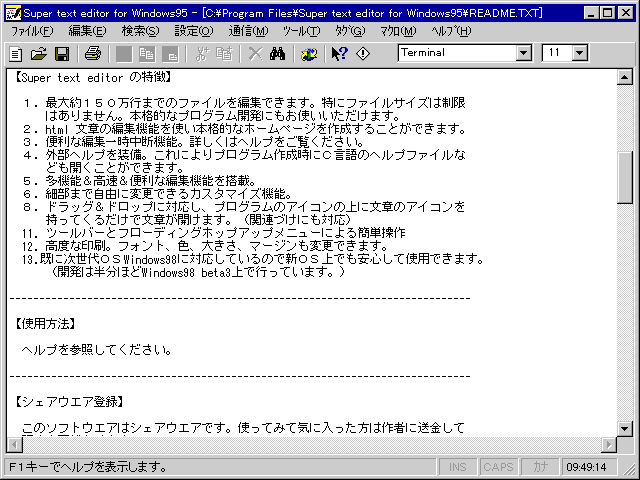Screen dimensions: 640x480
Task: Open the font name dropdown arrow
Action: click(523, 53)
